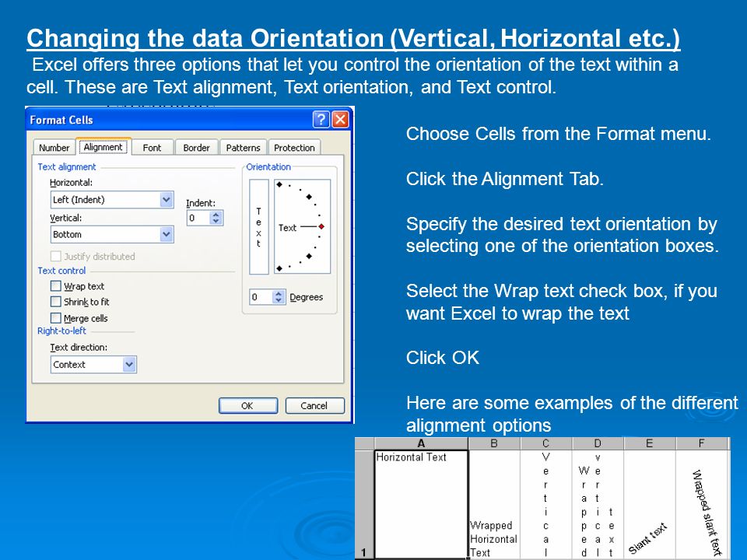Viewport: 747px width, 560px height.
Task: Click the wrapped vertical text cell in column D
Action: click(598, 504)
